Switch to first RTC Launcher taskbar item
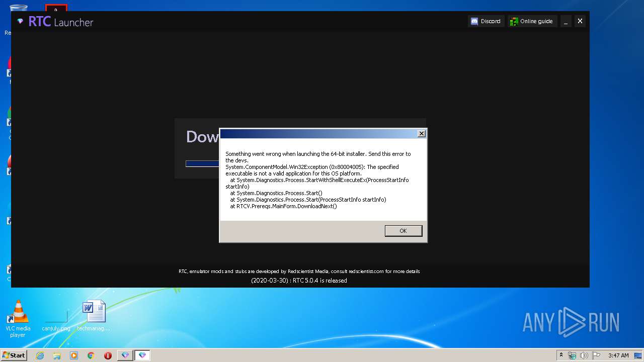This screenshot has height=362, width=644. 125,355
